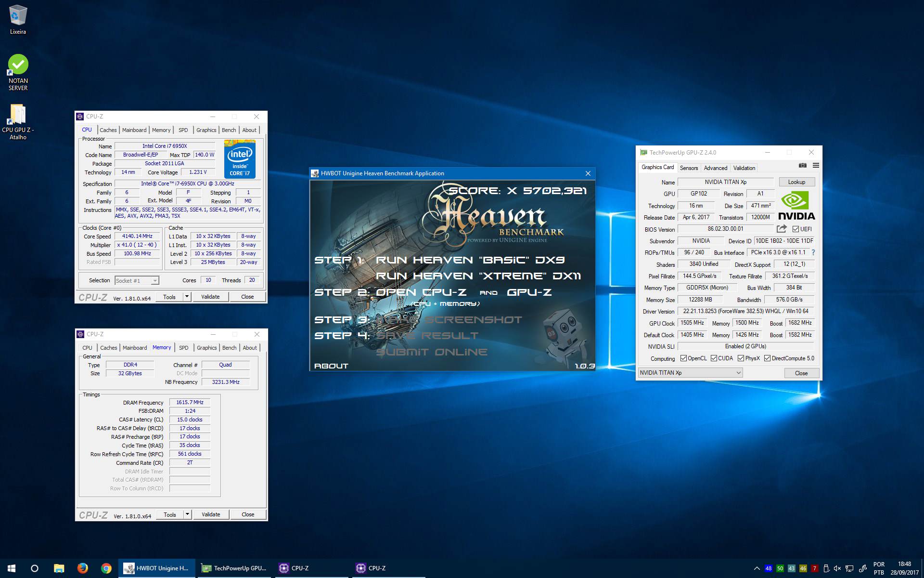Click the red tray icon showing 7
924x578 pixels.
point(815,568)
